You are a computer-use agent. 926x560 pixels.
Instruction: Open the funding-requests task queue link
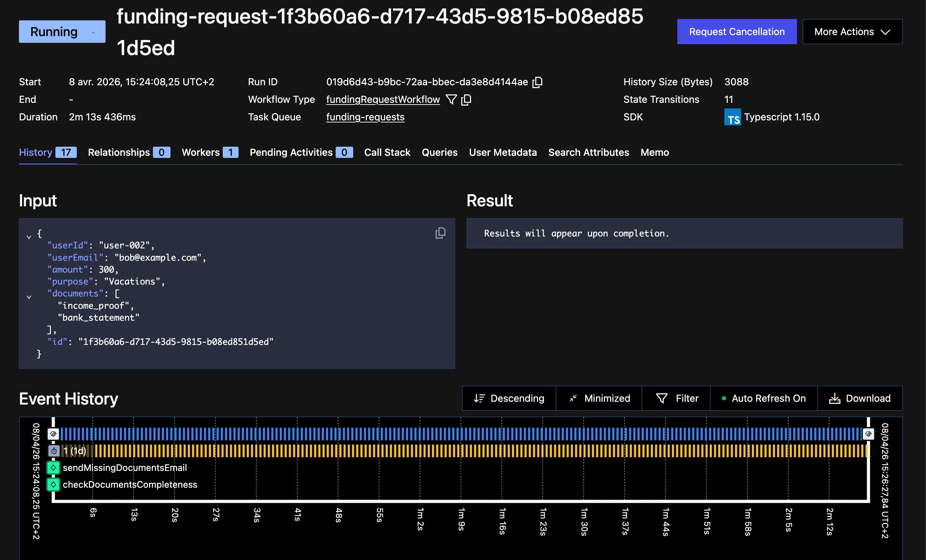[365, 117]
